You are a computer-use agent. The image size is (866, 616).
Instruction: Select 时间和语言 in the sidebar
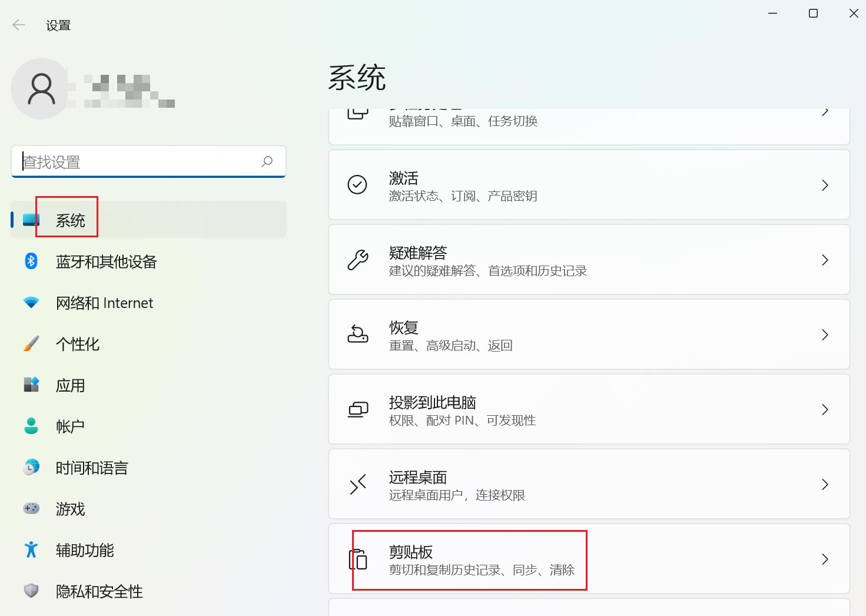[x=91, y=468]
